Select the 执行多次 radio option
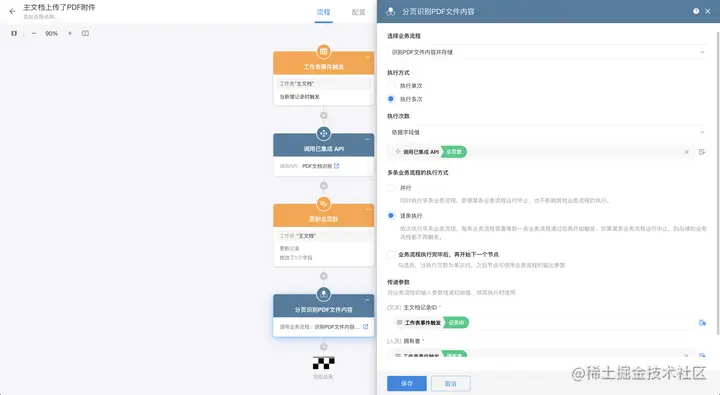 (x=391, y=99)
